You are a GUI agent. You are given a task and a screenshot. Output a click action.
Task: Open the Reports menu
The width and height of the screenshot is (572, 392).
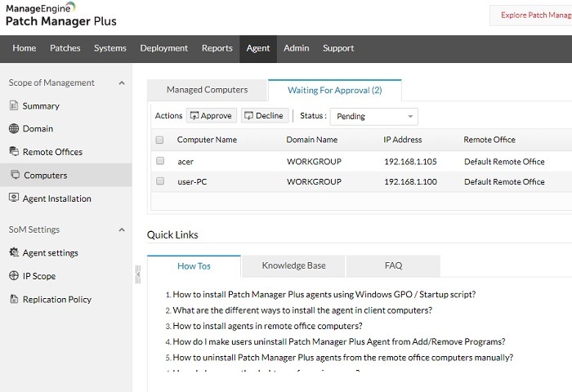[217, 48]
